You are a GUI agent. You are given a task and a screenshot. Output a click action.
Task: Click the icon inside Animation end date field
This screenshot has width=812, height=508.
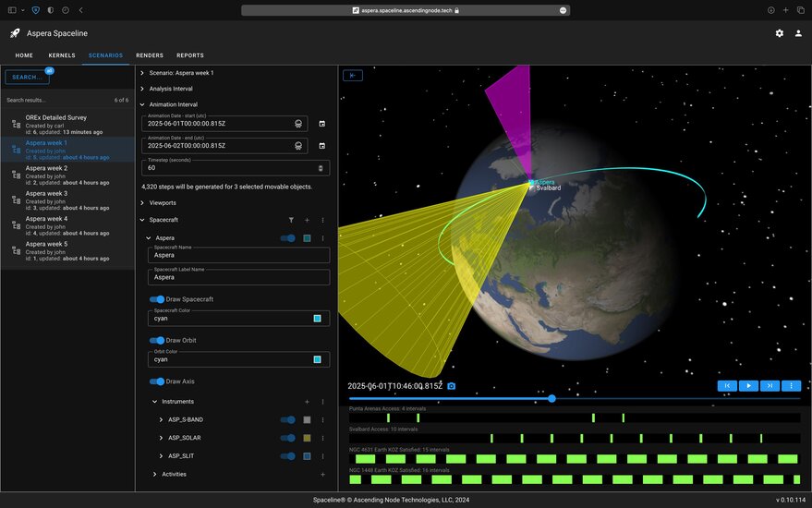(298, 146)
